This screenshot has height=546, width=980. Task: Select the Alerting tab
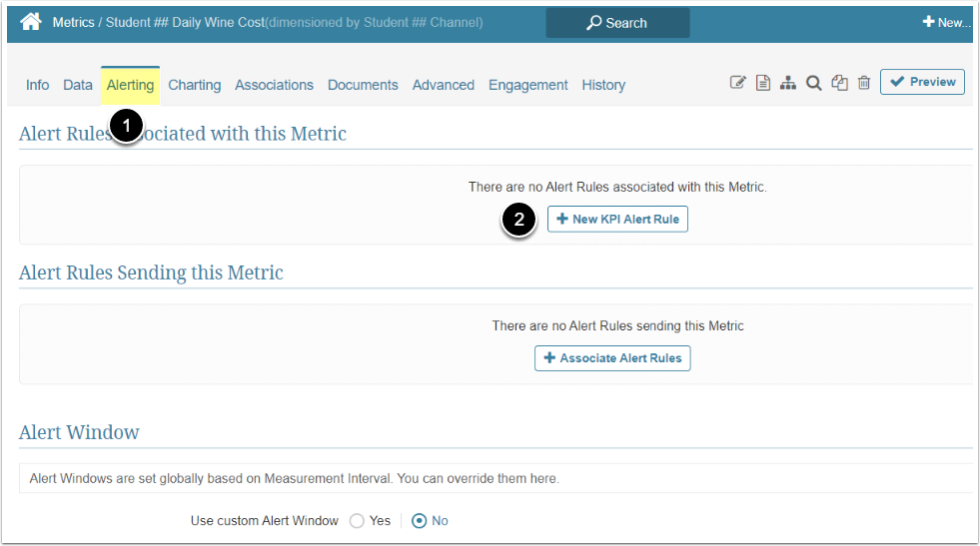pos(130,85)
